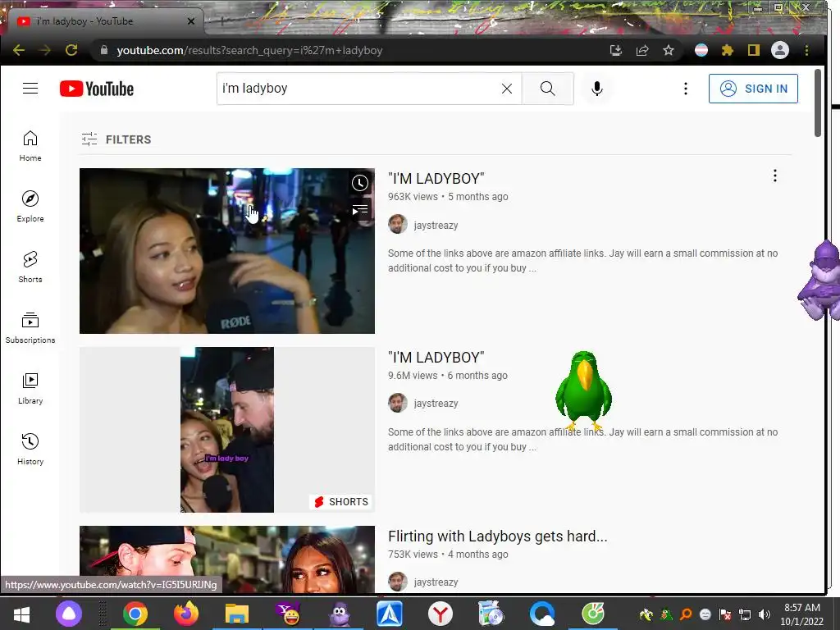Screen dimensions: 840x630
Task: Clear the search box with the X
Action: (507, 89)
